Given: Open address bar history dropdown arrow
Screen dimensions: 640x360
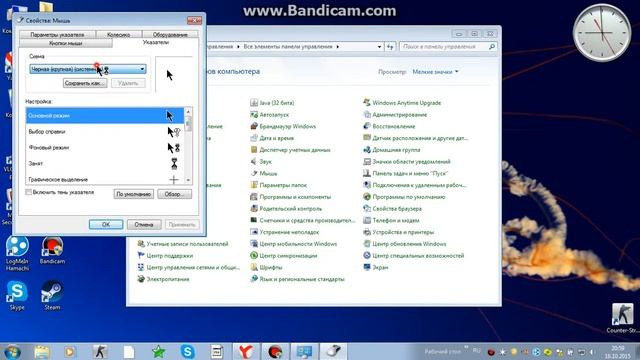Looking at the screenshot, I should click(x=379, y=47).
